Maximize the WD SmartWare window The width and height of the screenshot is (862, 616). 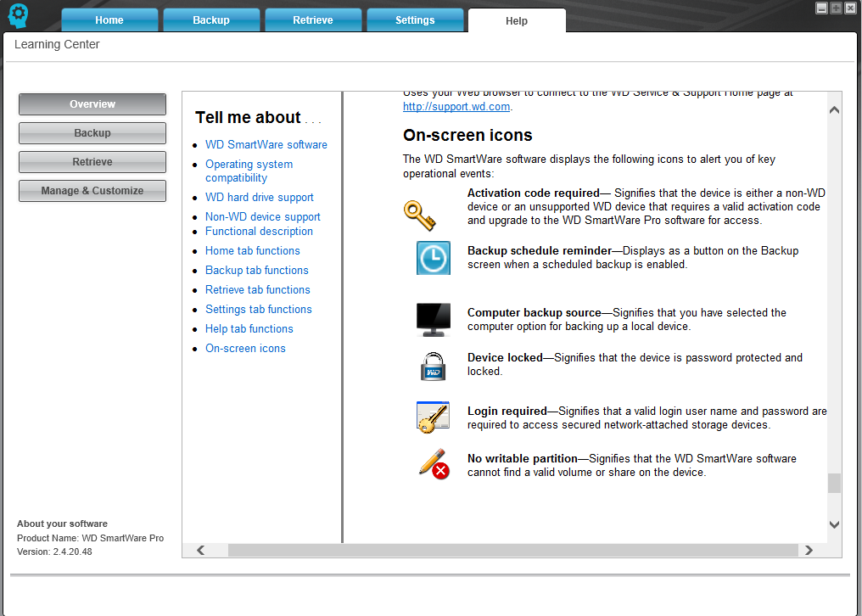point(837,8)
